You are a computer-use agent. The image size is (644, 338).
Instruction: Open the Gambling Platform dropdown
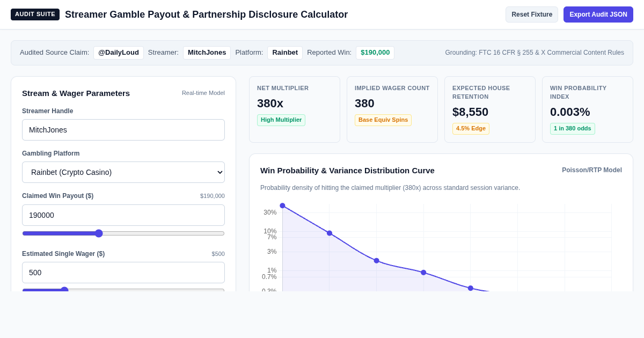[x=123, y=172]
